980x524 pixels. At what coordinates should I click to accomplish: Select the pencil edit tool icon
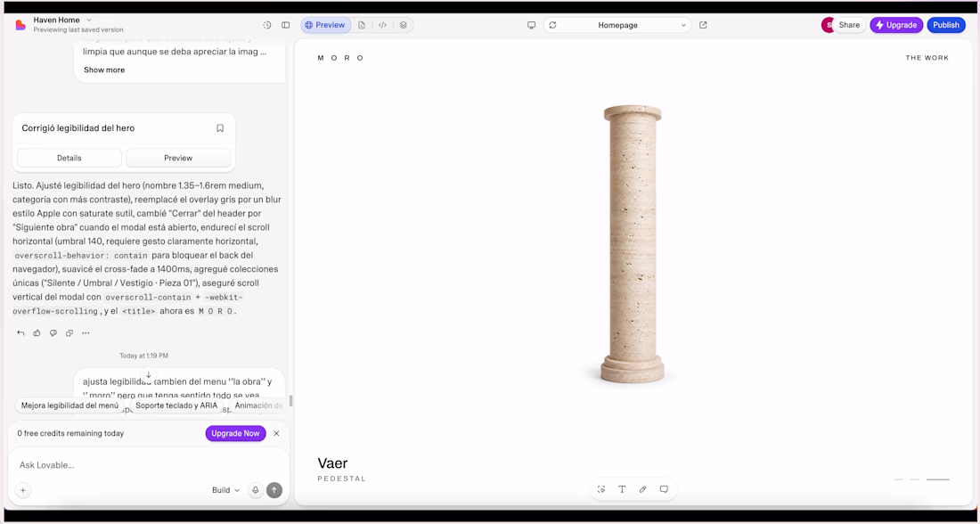642,489
